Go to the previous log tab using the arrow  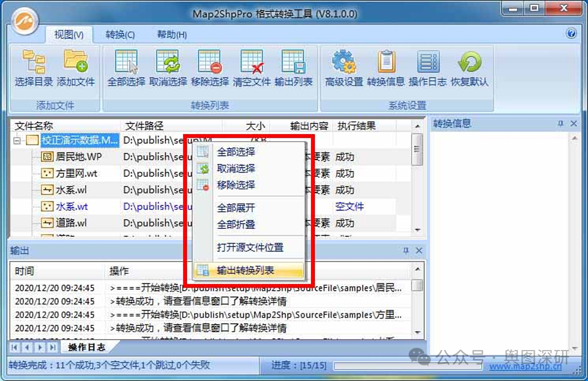[28, 347]
